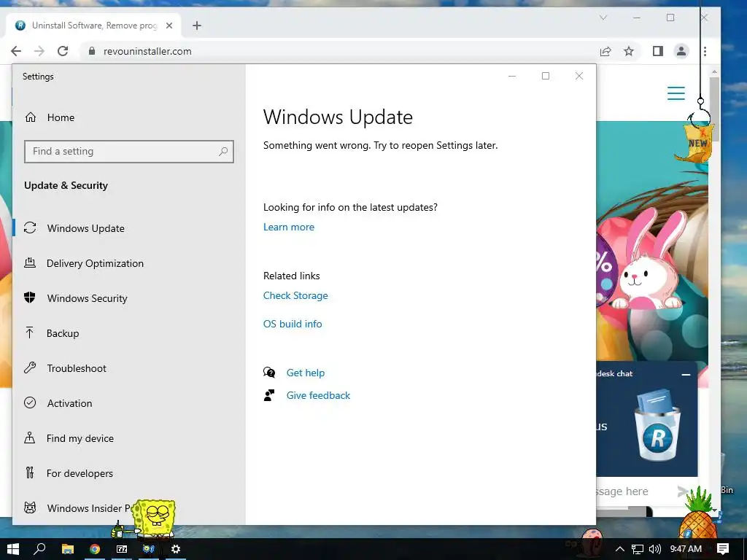Open the Check Storage link
The width and height of the screenshot is (747, 560).
coord(295,296)
